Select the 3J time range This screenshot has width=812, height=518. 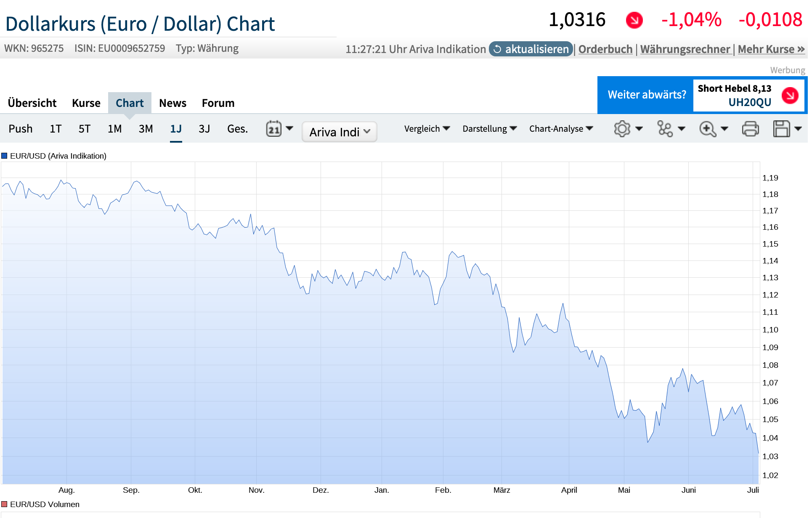point(204,129)
